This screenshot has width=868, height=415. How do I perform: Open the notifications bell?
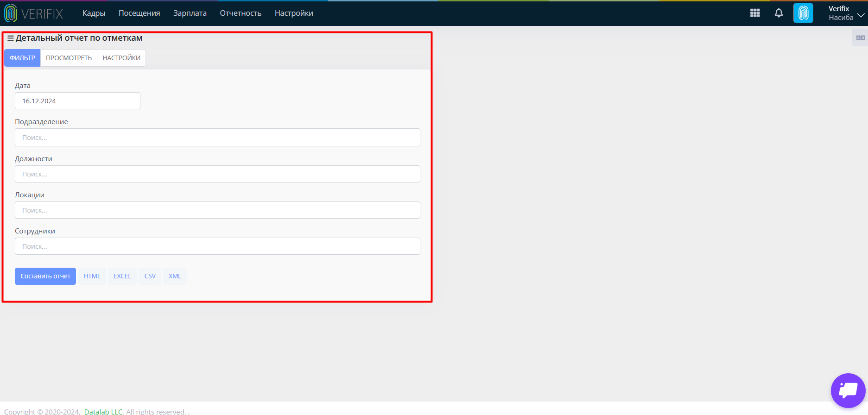point(779,13)
